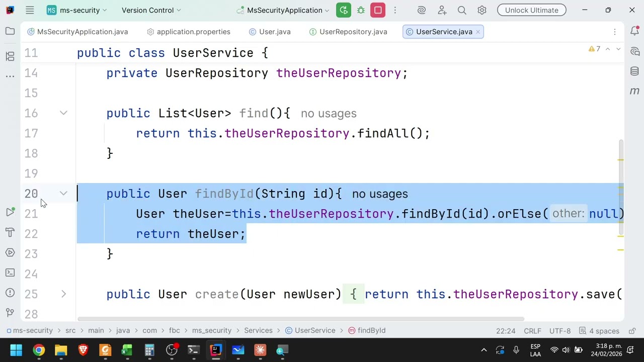
Task: Open Search Everywhere with the magnifier icon
Action: pyautogui.click(x=462, y=10)
